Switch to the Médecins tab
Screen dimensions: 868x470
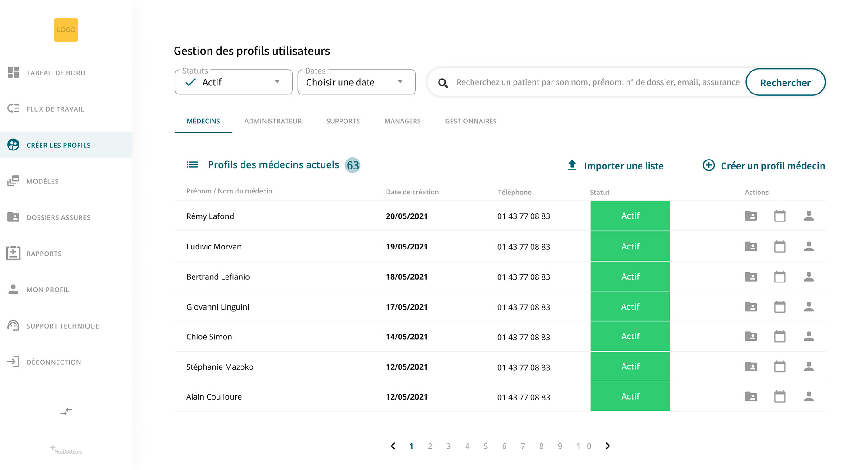(203, 121)
